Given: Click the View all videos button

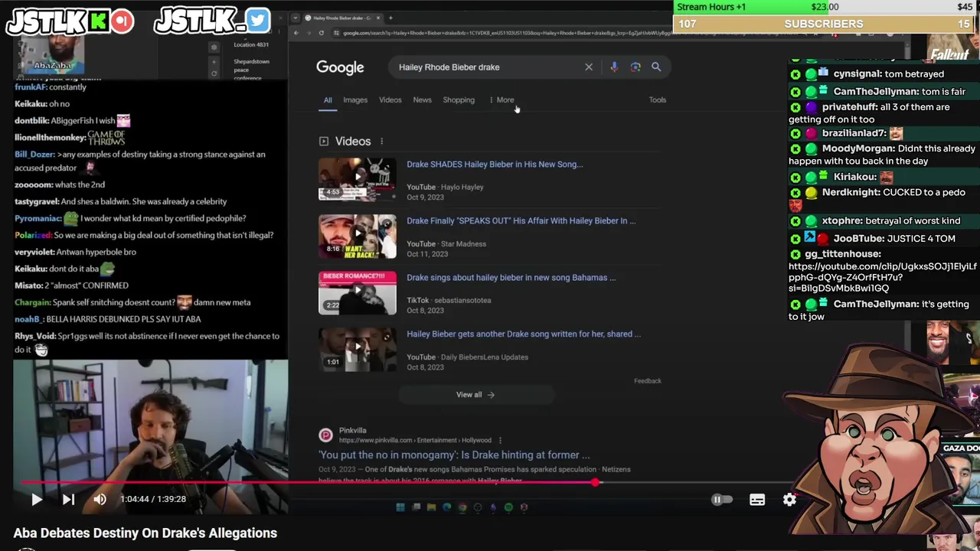Looking at the screenshot, I should tap(475, 395).
